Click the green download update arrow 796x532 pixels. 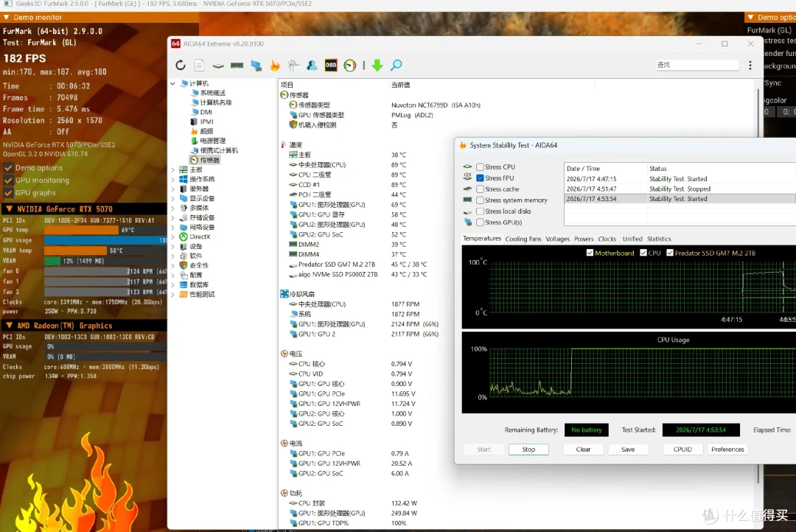pos(377,65)
